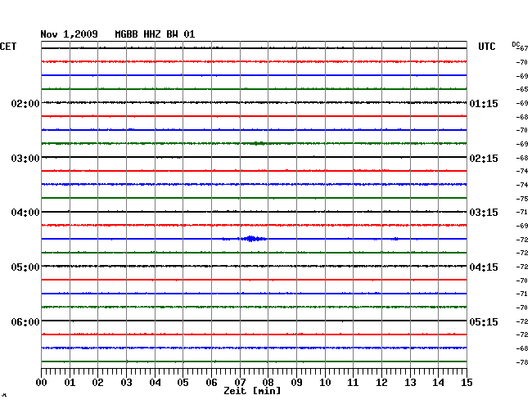
Task: Click the '03' minute tick label
Action: [x=126, y=383]
